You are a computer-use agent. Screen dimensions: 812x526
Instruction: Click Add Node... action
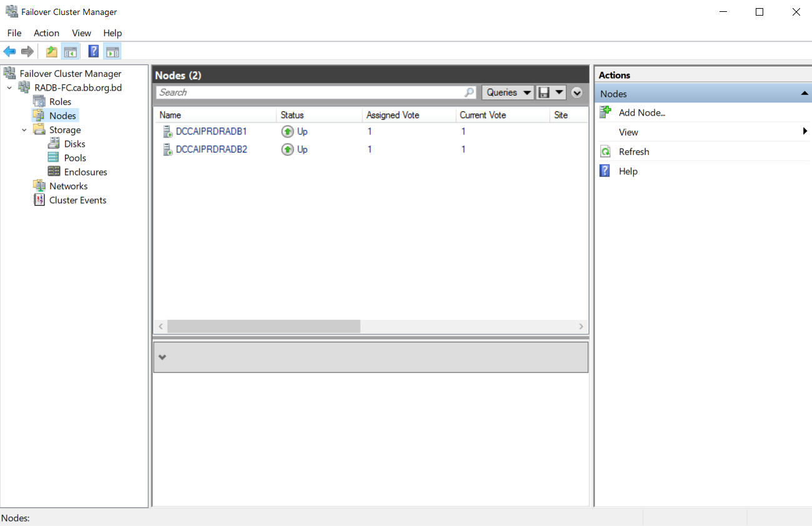tap(642, 112)
